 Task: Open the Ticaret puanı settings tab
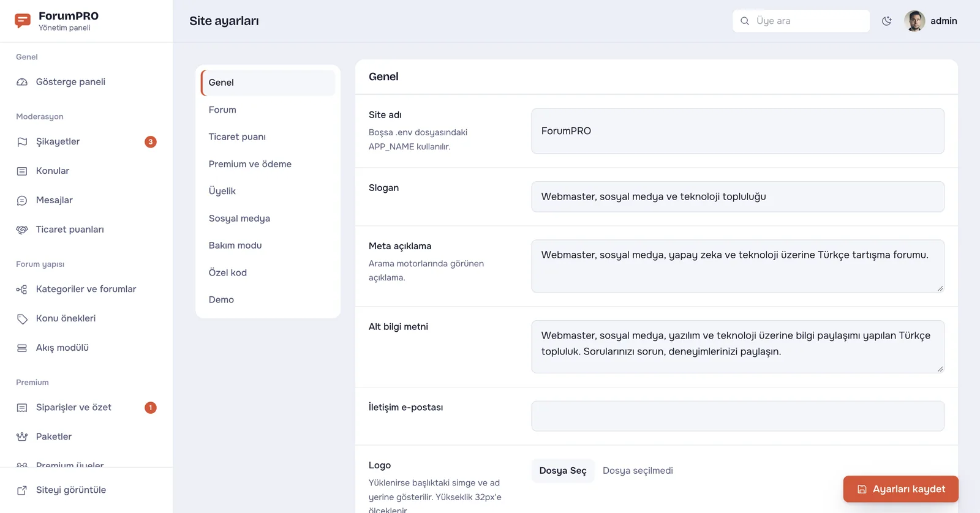(268, 137)
